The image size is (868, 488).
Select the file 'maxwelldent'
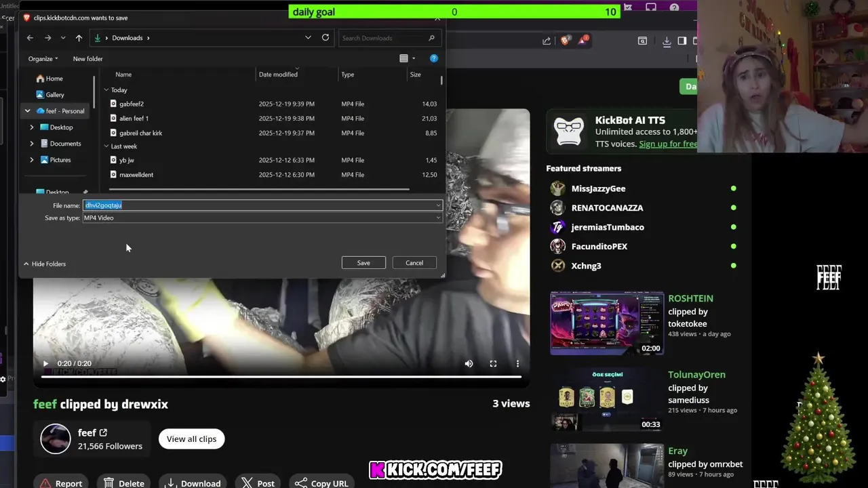point(136,175)
